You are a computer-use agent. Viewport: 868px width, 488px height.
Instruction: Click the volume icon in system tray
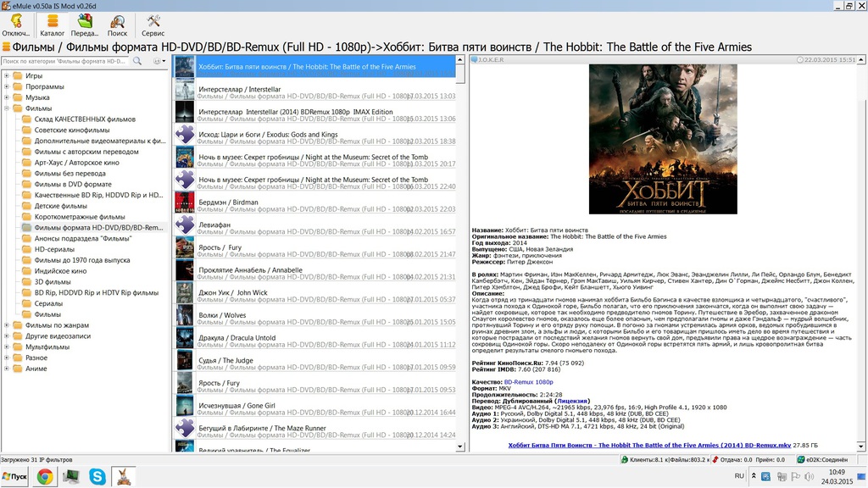click(809, 476)
